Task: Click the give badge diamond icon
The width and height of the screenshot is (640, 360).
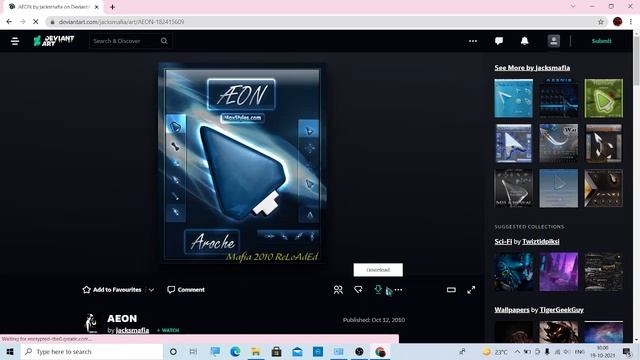Action: click(x=358, y=290)
